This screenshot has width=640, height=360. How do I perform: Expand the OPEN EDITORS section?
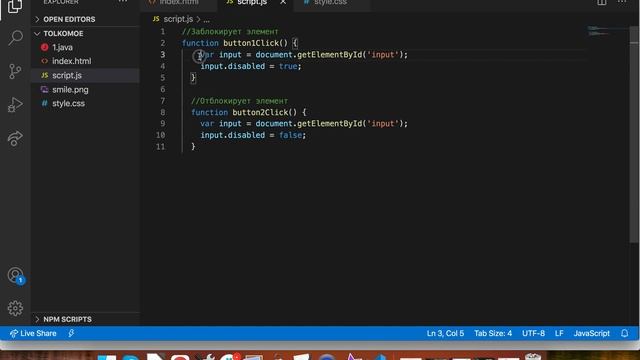(85, 19)
